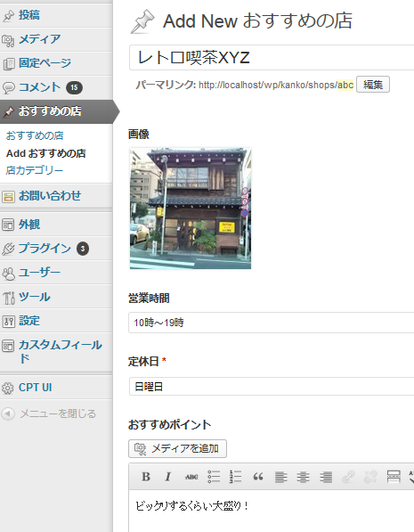Apply strikethrough with the ABC icon

pos(191,477)
